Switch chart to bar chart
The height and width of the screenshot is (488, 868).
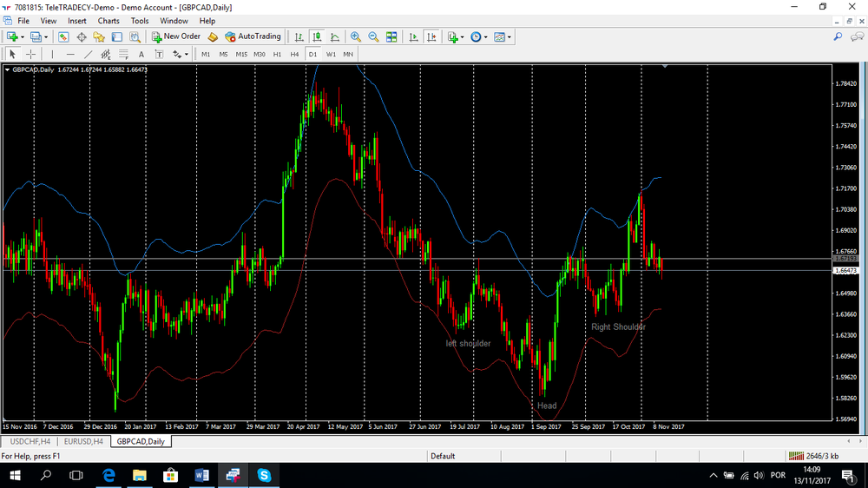click(x=299, y=36)
